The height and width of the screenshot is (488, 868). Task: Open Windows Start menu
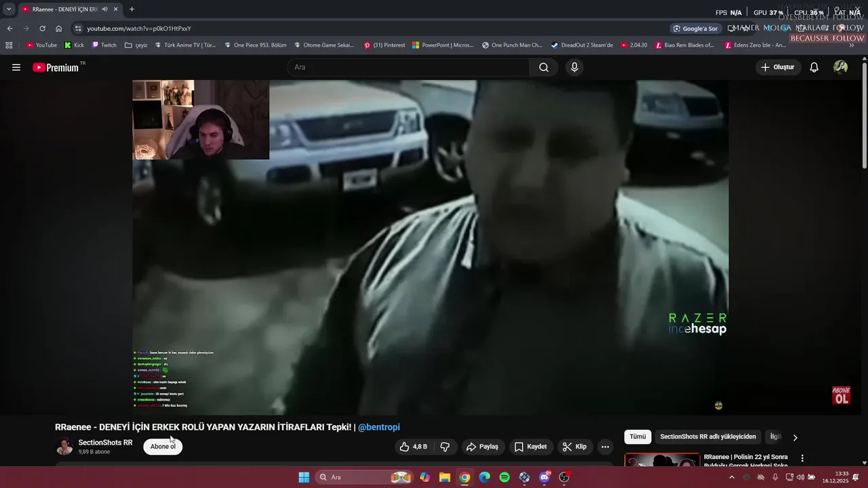click(304, 477)
